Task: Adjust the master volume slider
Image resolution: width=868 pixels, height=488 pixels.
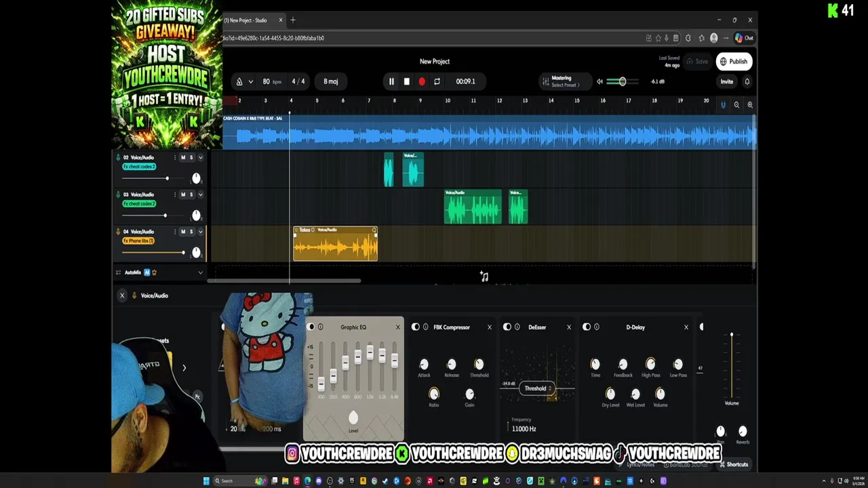Action: tap(623, 81)
